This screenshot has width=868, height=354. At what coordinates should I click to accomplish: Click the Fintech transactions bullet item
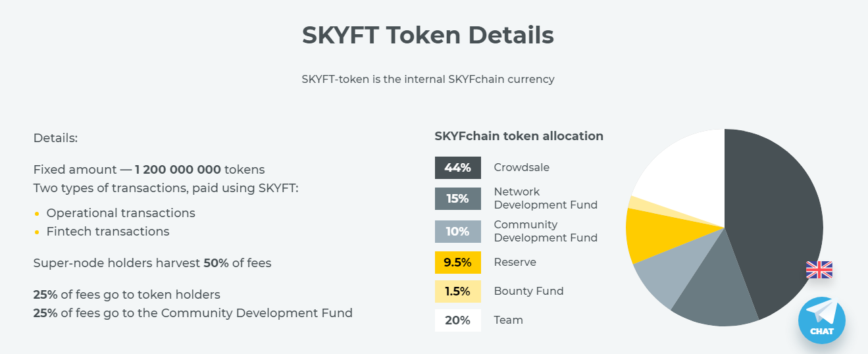(x=108, y=232)
